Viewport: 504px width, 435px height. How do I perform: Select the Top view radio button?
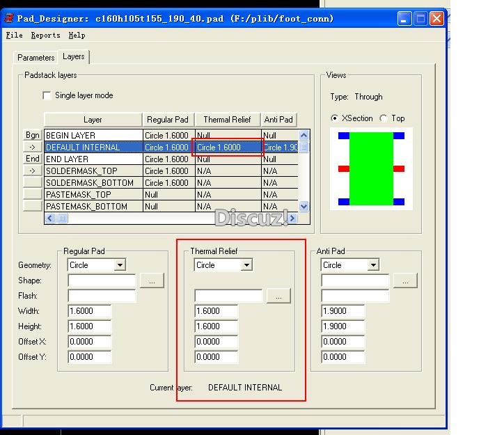tap(384, 118)
